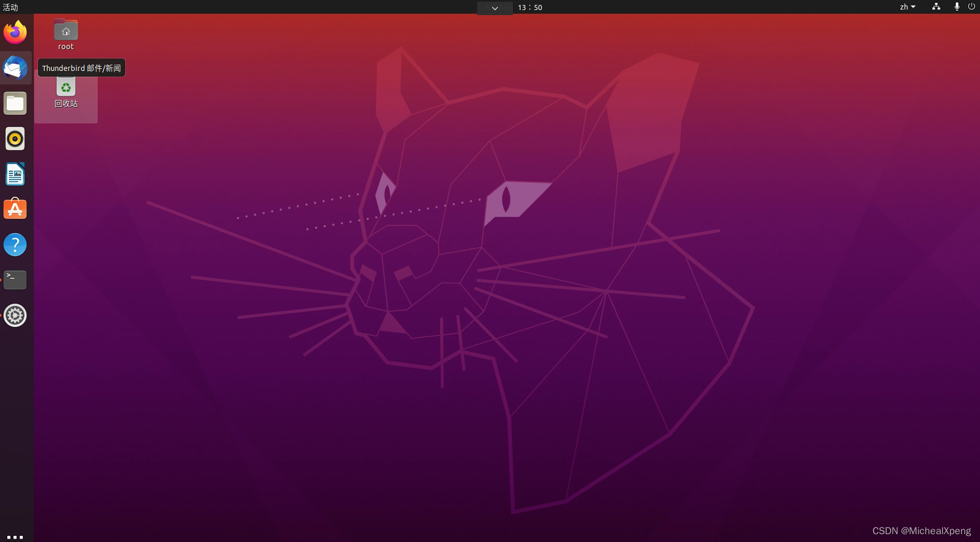Expand the clock calendar chevron
This screenshot has width=980, height=542.
click(x=494, y=8)
